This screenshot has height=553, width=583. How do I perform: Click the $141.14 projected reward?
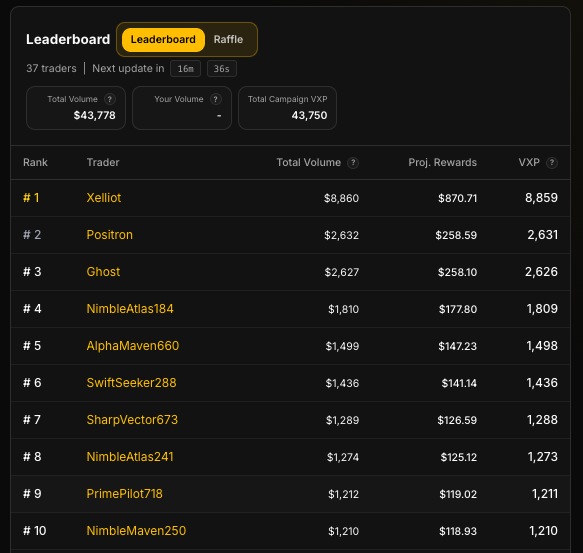pos(459,383)
